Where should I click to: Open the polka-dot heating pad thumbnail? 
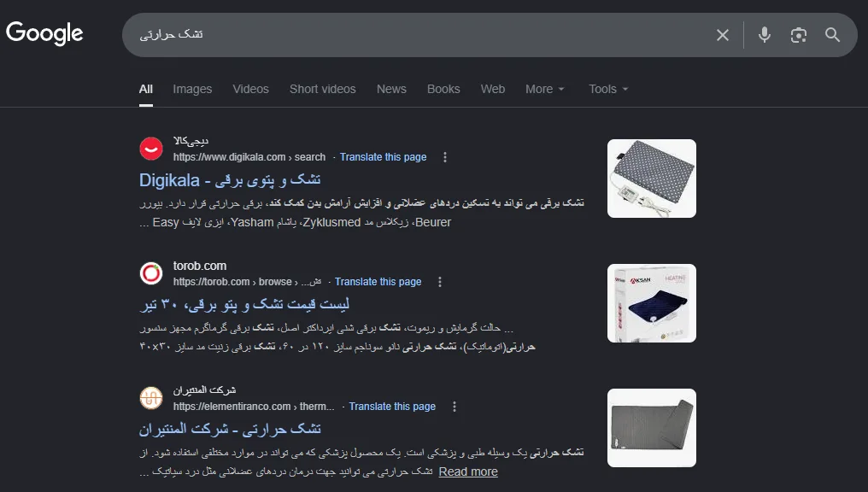(x=652, y=179)
